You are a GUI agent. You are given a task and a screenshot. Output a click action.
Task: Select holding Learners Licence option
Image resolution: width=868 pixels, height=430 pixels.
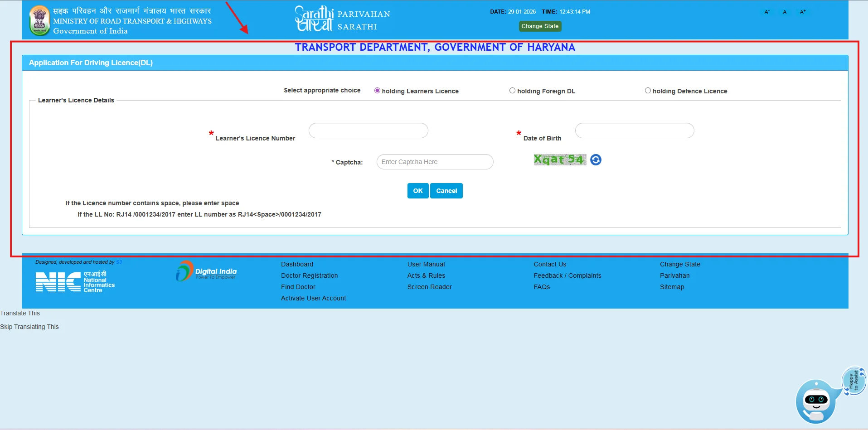[377, 91]
